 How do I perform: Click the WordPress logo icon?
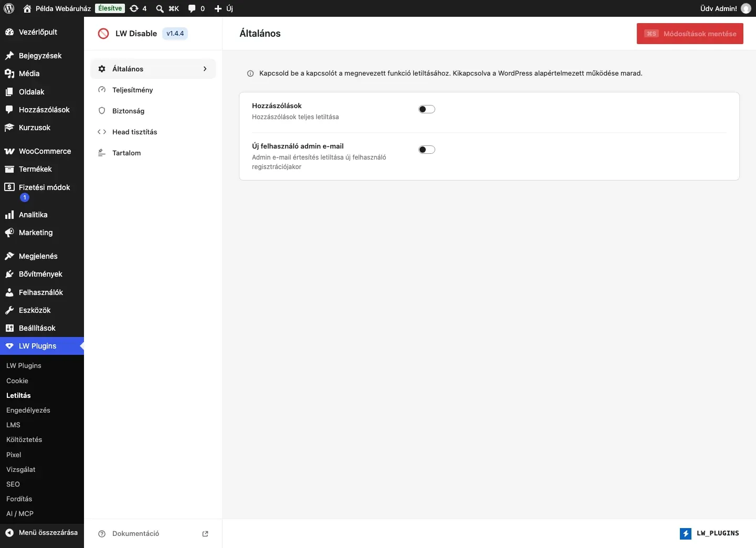pos(9,8)
